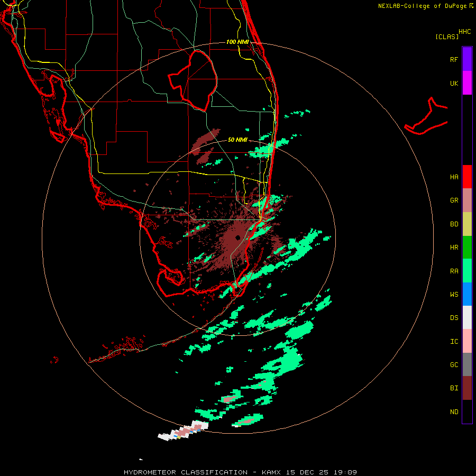Click the RF purple legend swatch
The image size is (476, 476).
point(467,59)
